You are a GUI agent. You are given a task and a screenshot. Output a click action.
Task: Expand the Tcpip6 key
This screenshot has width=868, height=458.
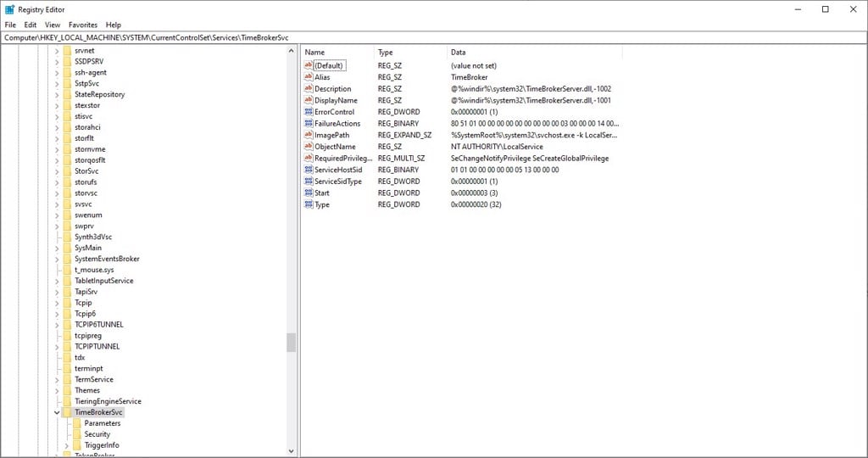[57, 314]
